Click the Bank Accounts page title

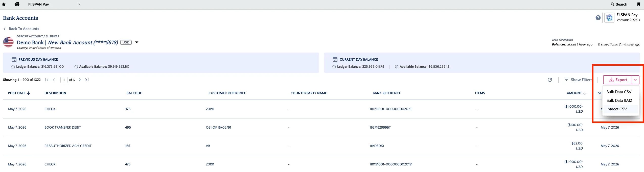[20, 18]
